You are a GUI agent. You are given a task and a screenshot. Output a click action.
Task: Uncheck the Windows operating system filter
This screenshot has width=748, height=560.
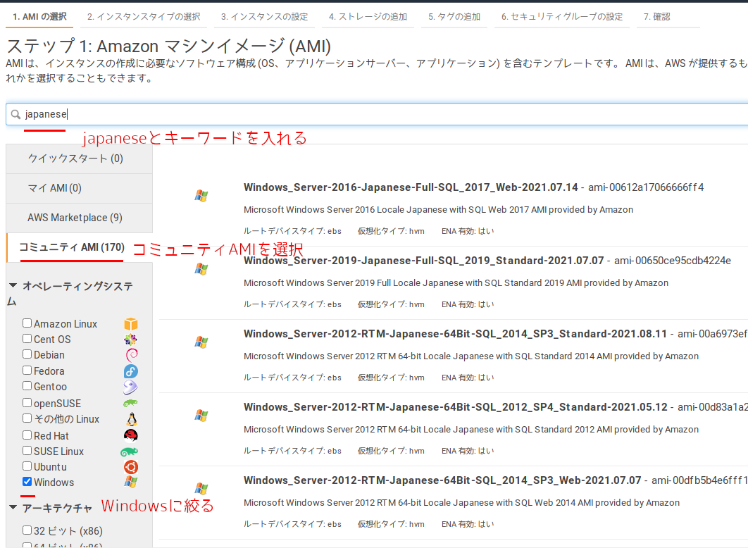[x=27, y=482]
